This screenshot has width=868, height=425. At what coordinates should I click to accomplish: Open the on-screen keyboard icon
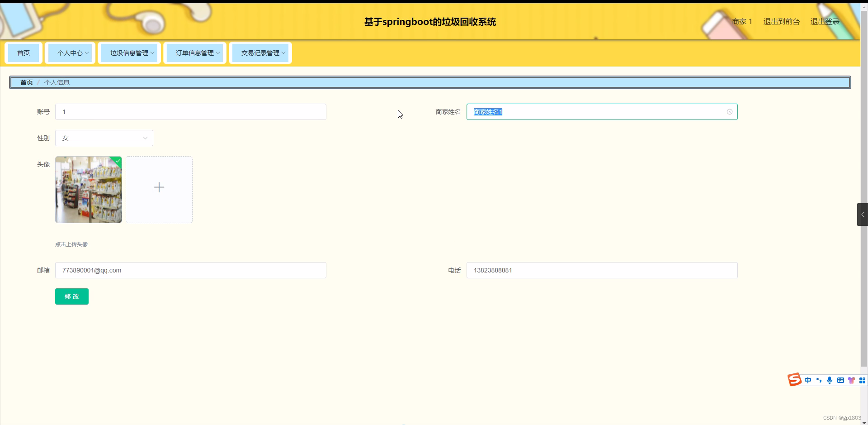tap(840, 380)
